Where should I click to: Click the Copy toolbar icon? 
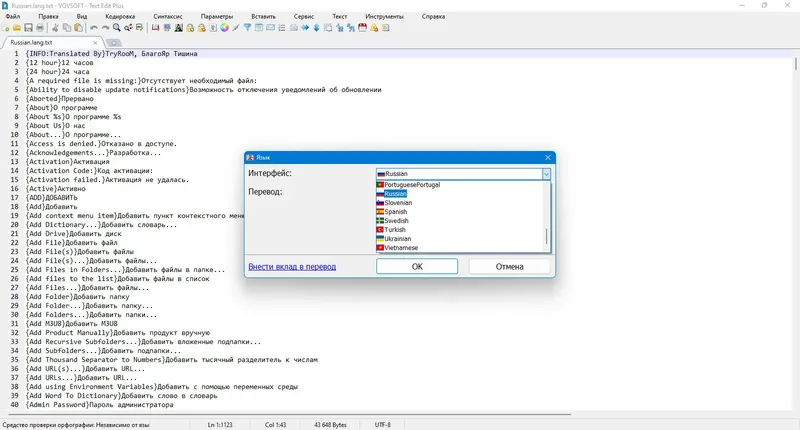pyautogui.click(x=67, y=28)
